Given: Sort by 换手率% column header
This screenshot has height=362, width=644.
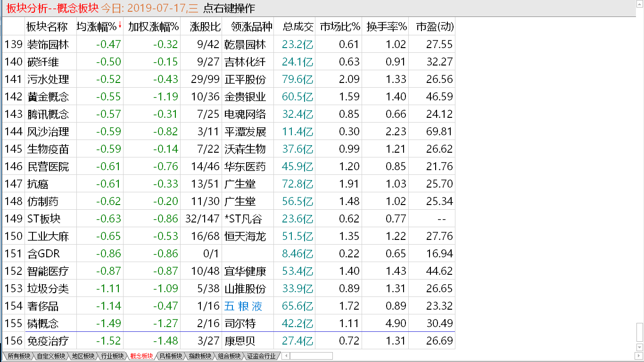Looking at the screenshot, I should click(386, 26).
